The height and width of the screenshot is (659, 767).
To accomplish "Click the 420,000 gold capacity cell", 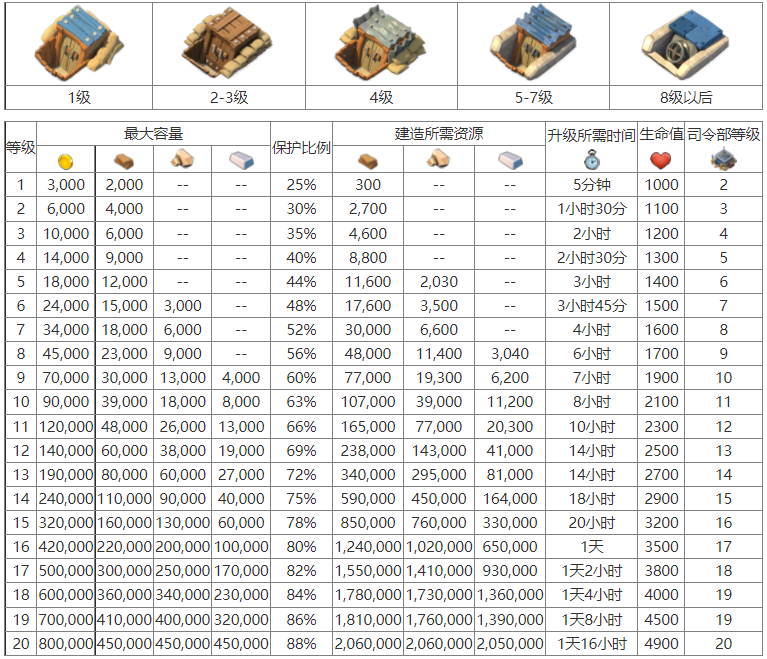I will (66, 547).
